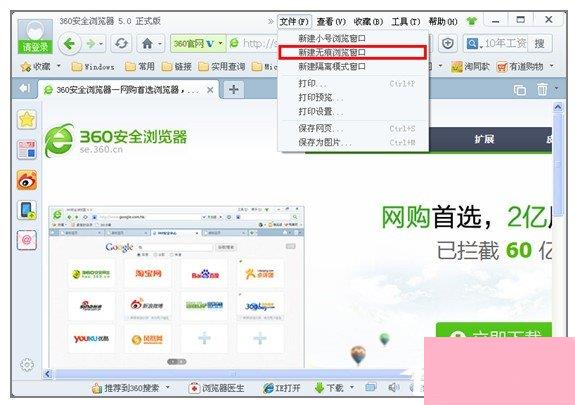
Task: Open sidebar settings gear icon
Action: tap(27, 364)
